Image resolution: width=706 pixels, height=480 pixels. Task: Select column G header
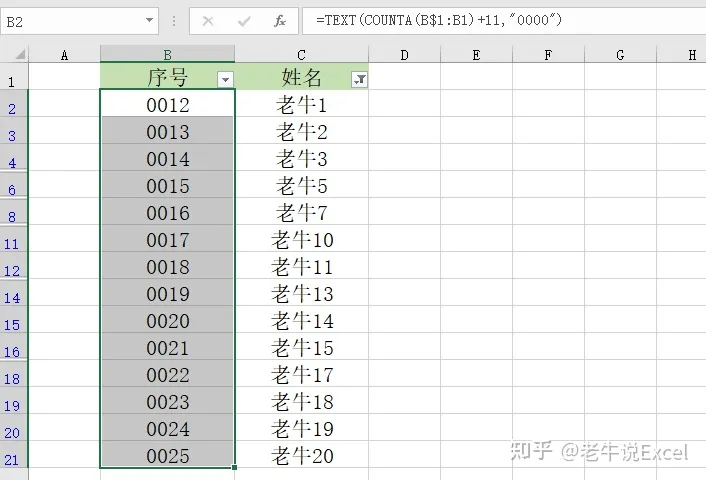point(620,55)
